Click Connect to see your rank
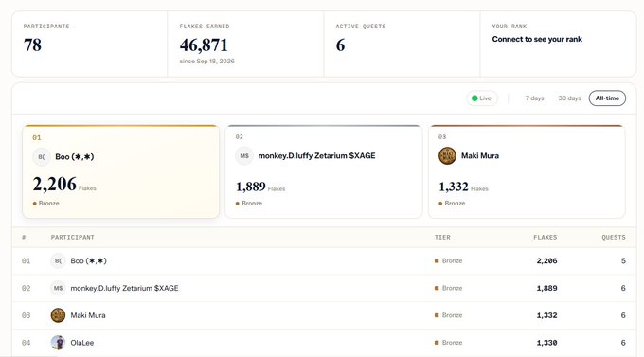 pos(537,39)
